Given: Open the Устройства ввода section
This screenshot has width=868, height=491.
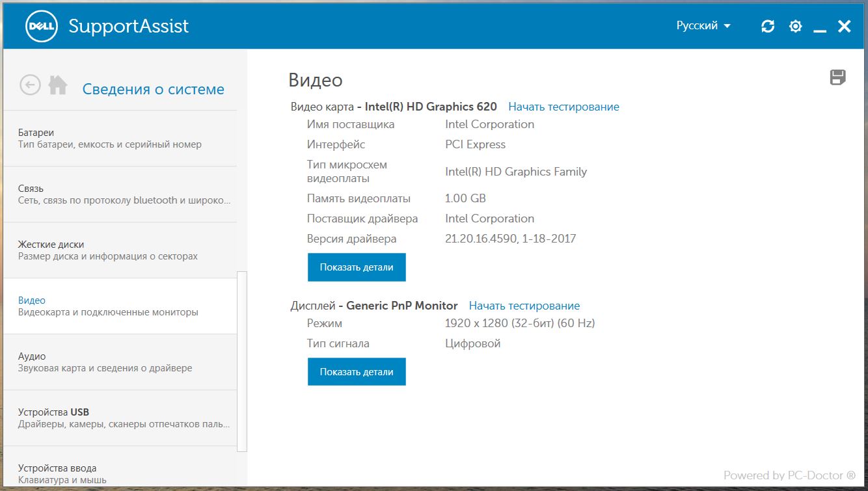Looking at the screenshot, I should (x=120, y=466).
